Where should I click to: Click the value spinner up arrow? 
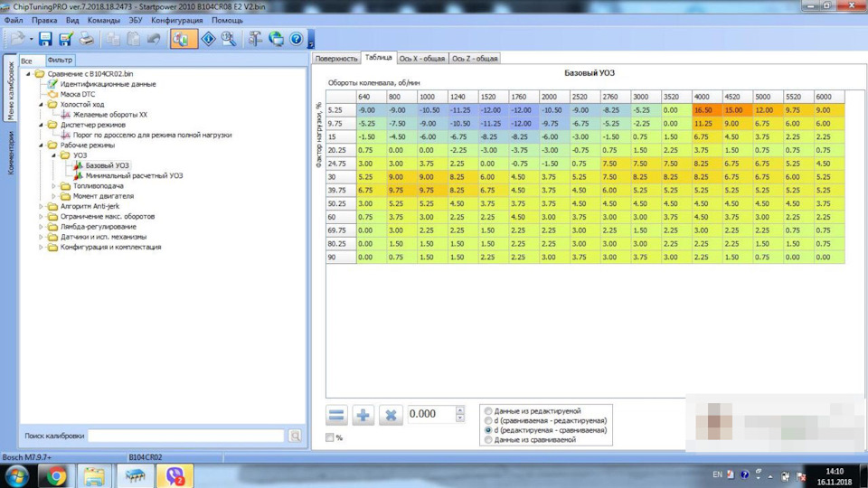click(x=460, y=410)
